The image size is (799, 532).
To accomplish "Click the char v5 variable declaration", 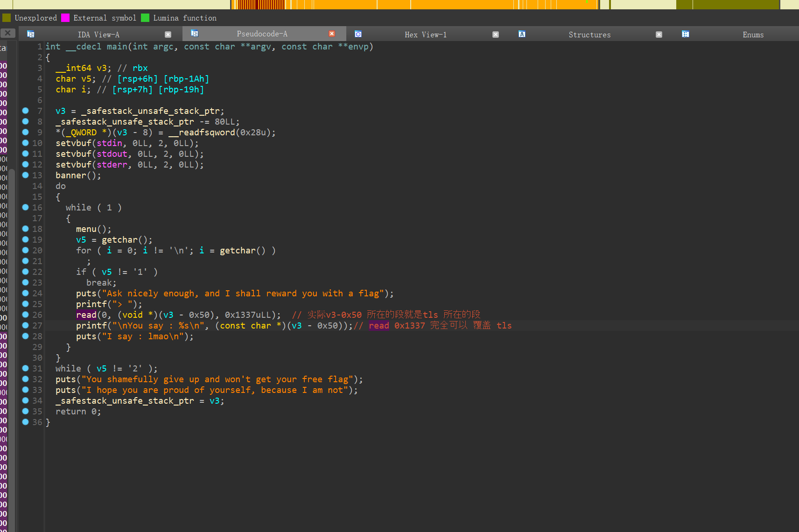I will (76, 79).
